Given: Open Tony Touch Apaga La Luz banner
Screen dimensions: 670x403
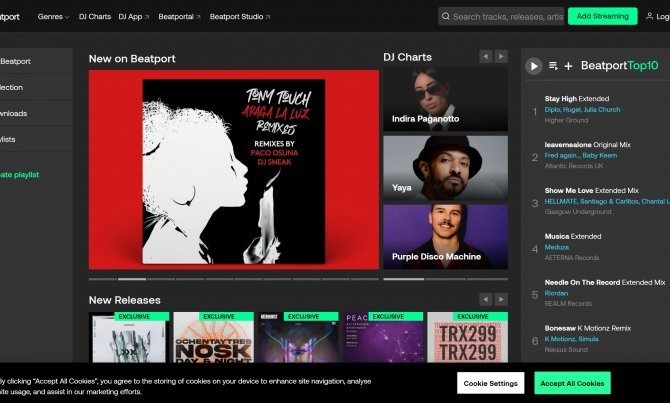Looking at the screenshot, I should pos(234,170).
